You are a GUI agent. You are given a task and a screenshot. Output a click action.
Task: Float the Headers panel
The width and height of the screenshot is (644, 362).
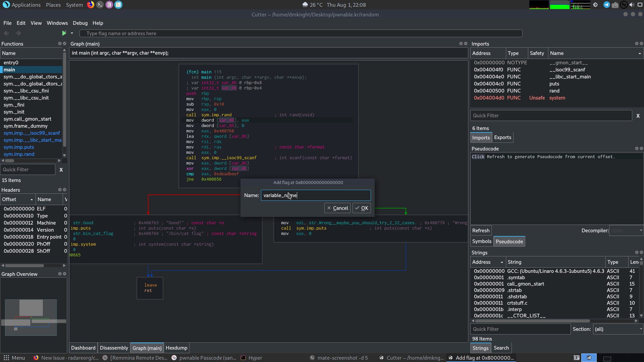(x=60, y=190)
